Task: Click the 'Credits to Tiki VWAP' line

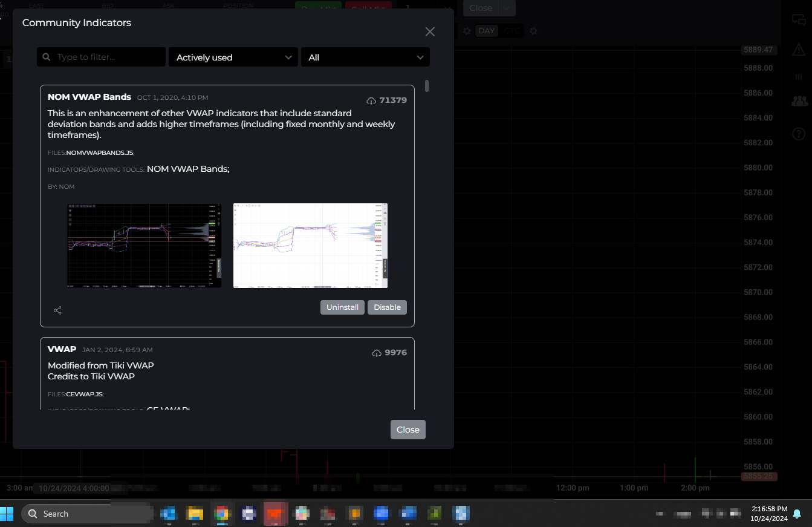Action: click(91, 376)
